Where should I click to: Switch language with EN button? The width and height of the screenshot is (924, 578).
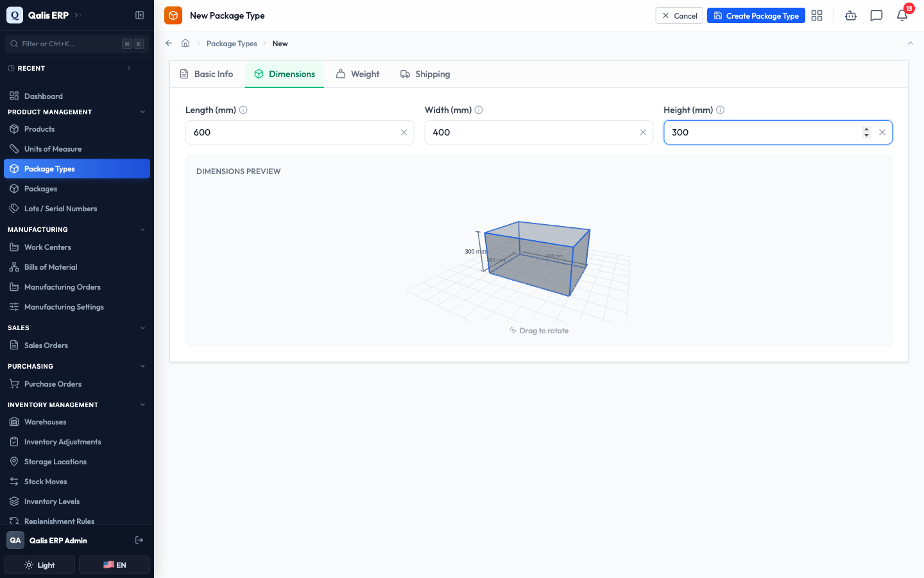pos(114,565)
